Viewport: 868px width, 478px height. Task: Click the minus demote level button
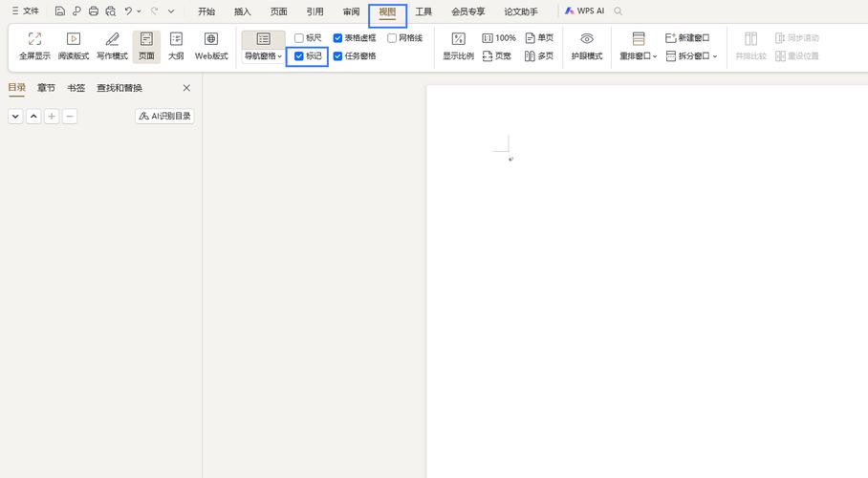coord(70,117)
